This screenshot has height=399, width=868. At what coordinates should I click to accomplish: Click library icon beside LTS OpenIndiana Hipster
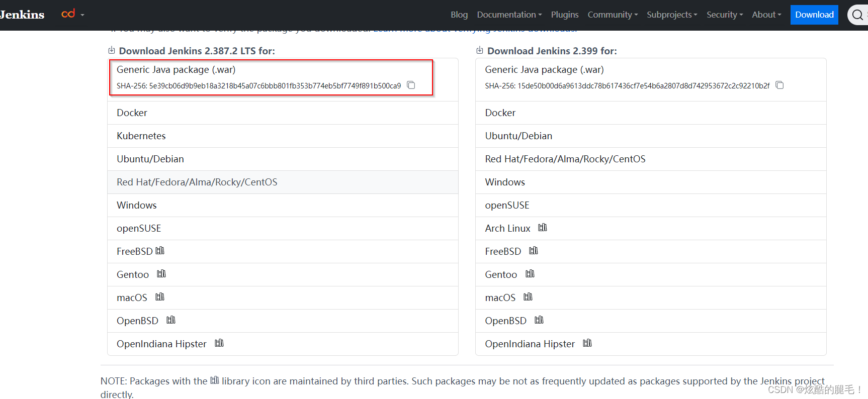(x=219, y=343)
